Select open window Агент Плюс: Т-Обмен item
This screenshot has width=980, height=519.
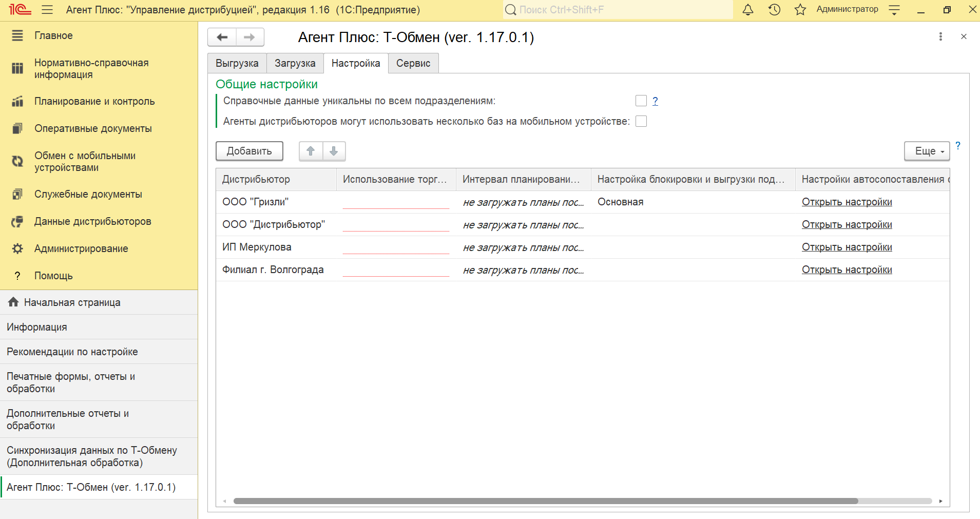pos(99,487)
